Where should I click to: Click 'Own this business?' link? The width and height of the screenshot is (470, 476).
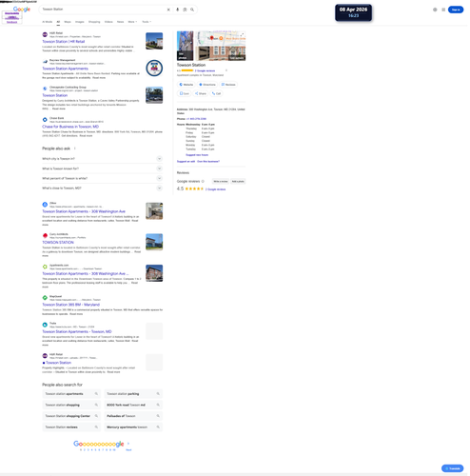pyautogui.click(x=208, y=162)
